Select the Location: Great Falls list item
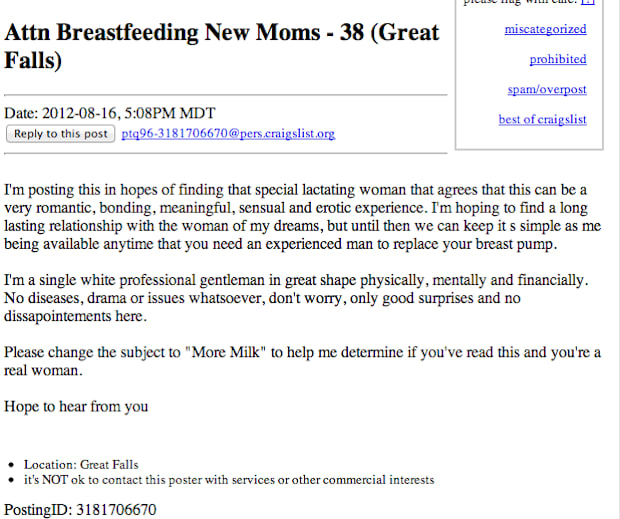Image resolution: width=620 pixels, height=519 pixels. click(81, 464)
